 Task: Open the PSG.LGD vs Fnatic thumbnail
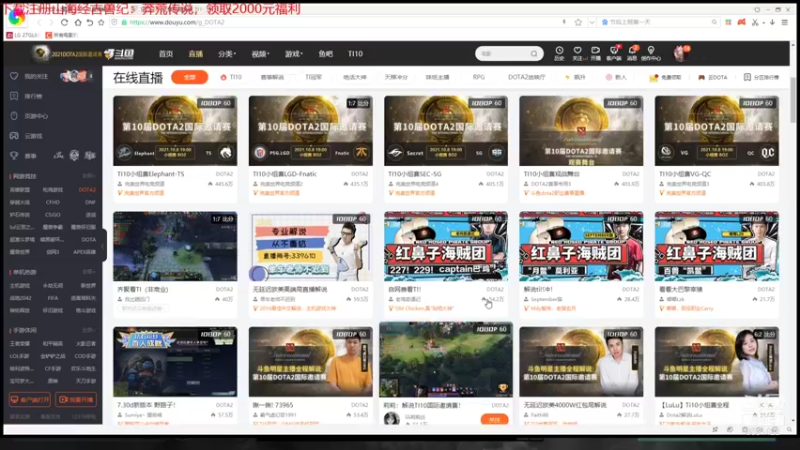point(311,131)
